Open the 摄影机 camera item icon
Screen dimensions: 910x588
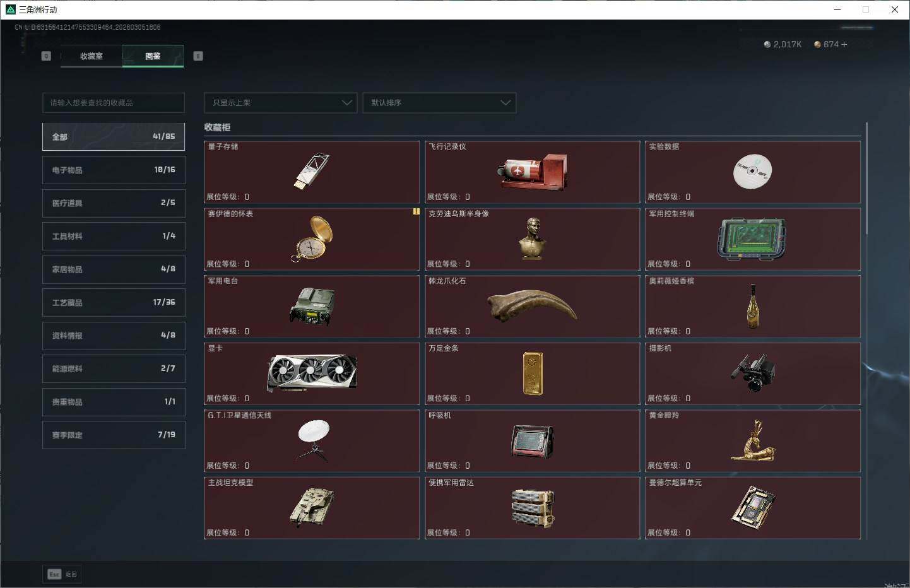pyautogui.click(x=752, y=373)
